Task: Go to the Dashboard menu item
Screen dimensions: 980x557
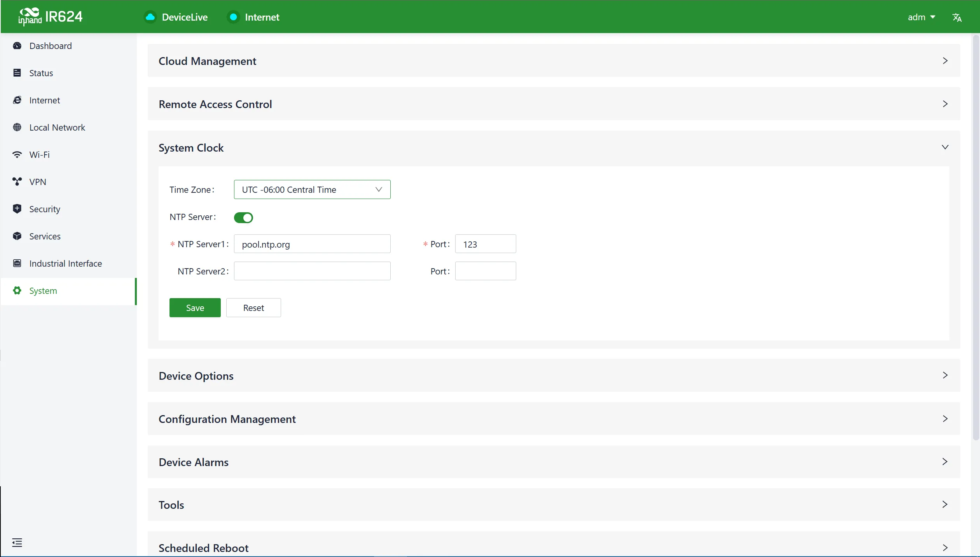Action: pyautogui.click(x=68, y=46)
